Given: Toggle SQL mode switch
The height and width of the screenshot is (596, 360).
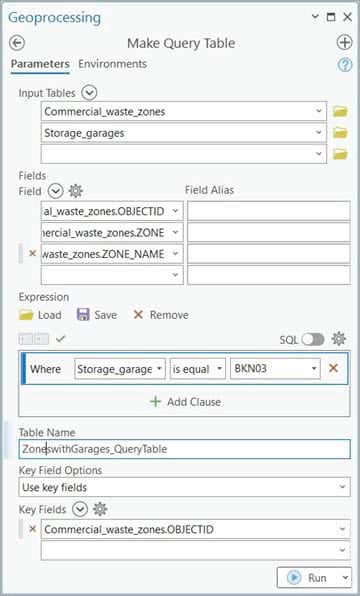Looking at the screenshot, I should pyautogui.click(x=313, y=339).
